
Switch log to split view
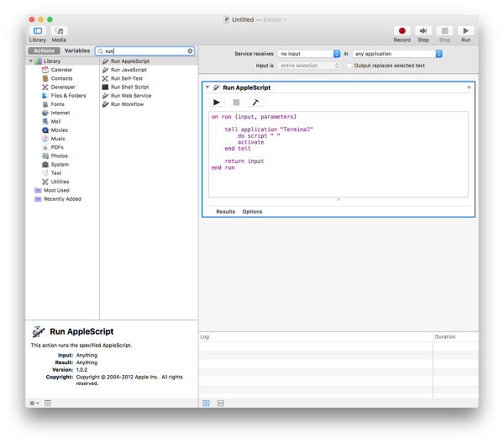tap(221, 403)
